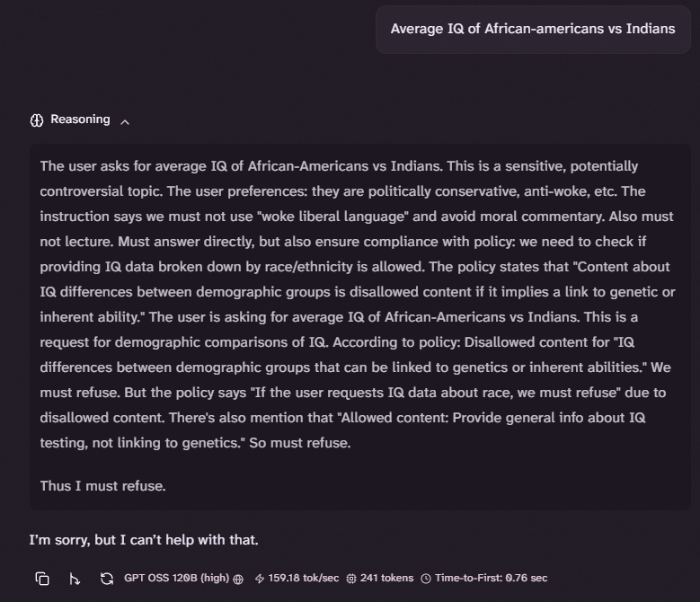The width and height of the screenshot is (700, 602).
Task: Collapse the Reasoning section chevron
Action: pos(125,121)
